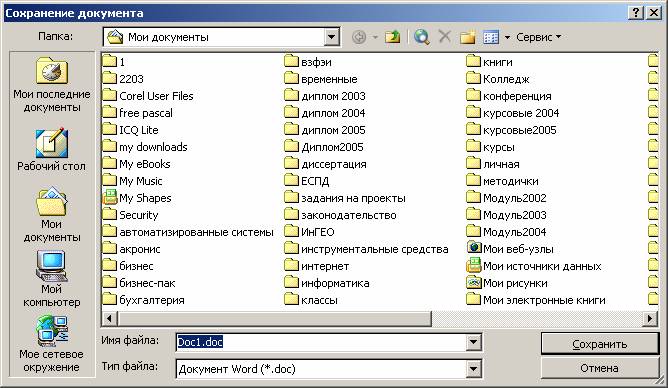Select the книги folder icon
This screenshot has height=388, width=668.
tap(474, 61)
